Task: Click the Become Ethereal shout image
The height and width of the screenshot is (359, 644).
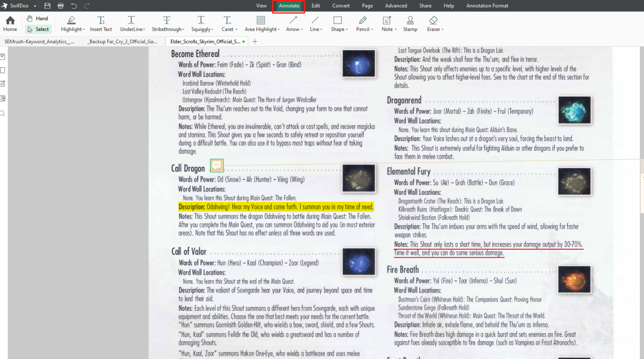Action: [359, 64]
